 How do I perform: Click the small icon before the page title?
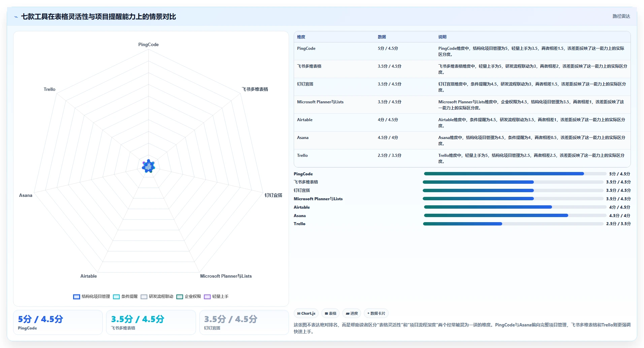pos(16,17)
